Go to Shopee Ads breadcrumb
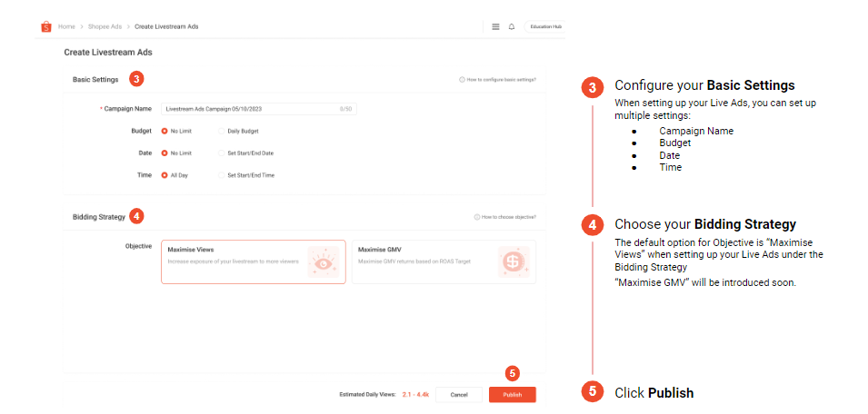This screenshot has width=868, height=414. coord(105,26)
